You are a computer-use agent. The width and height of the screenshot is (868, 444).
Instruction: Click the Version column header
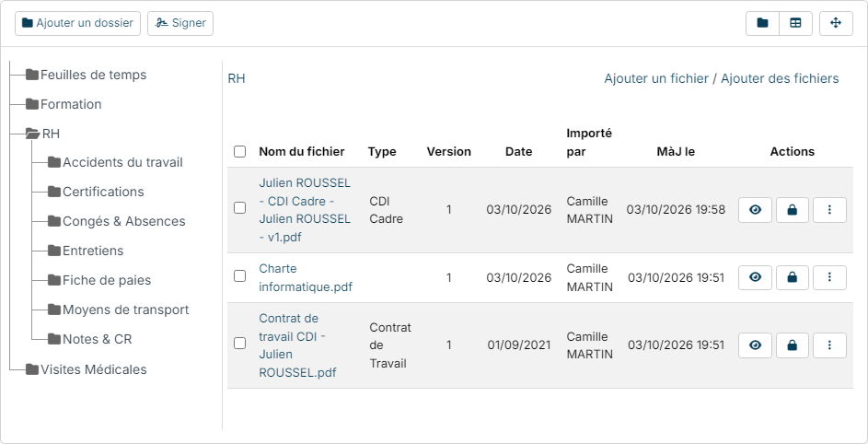(448, 151)
